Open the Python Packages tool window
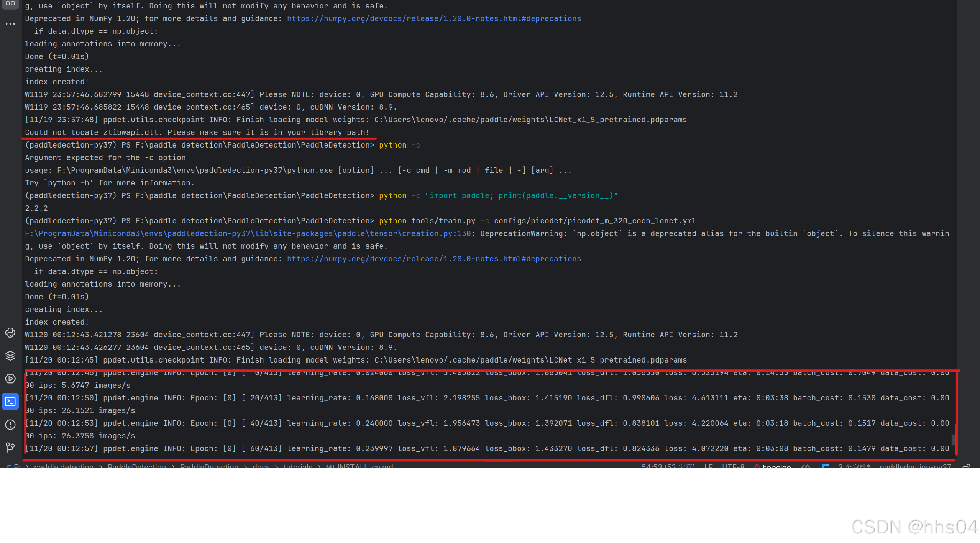Screen dimensions: 980x543 tap(10, 333)
